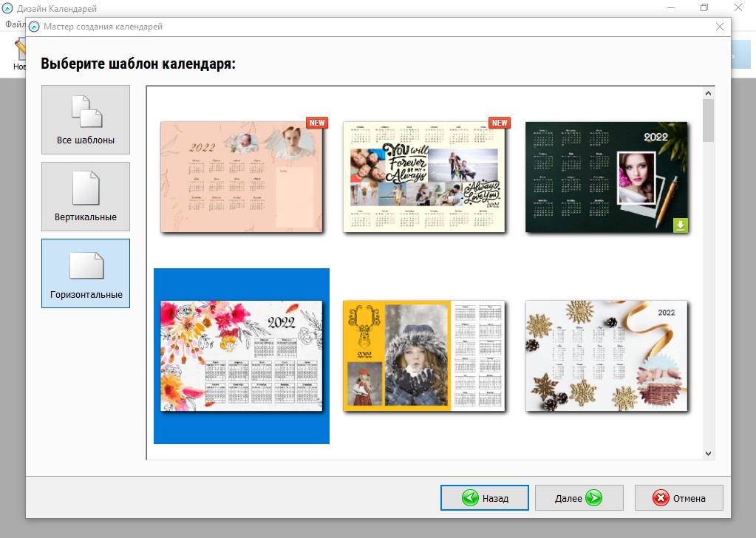Click NEW badge on pink calendar template

317,123
